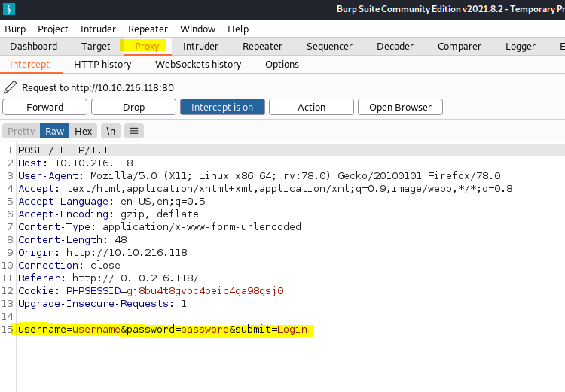Click the submit=Login body parameter
The image size is (565, 392).
[x=271, y=330]
